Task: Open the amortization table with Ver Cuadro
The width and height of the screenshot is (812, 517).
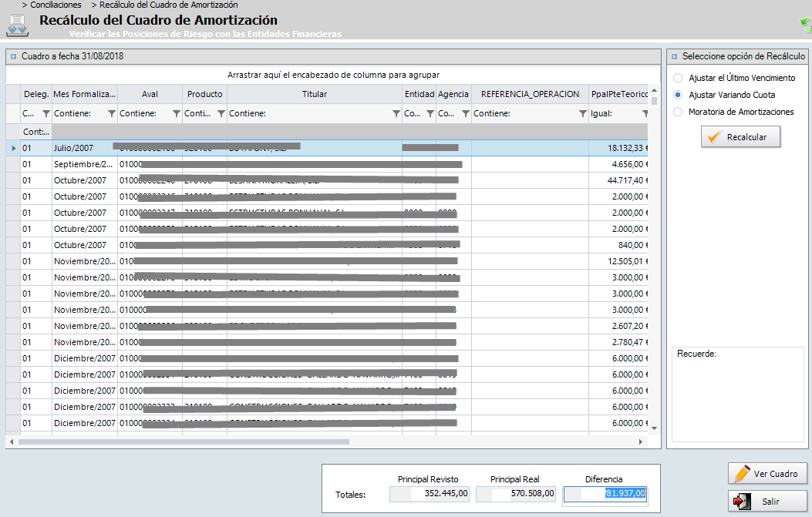Action: 767,474
